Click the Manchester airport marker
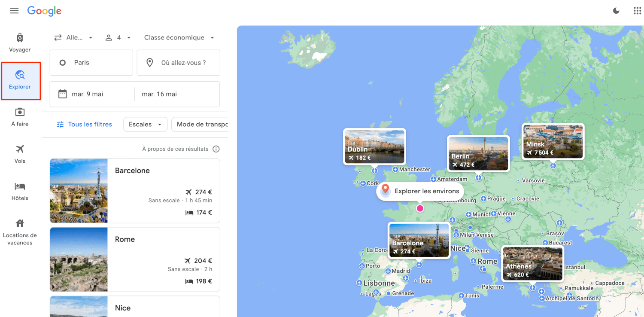Viewport: 644px width, 317px height. tap(395, 170)
